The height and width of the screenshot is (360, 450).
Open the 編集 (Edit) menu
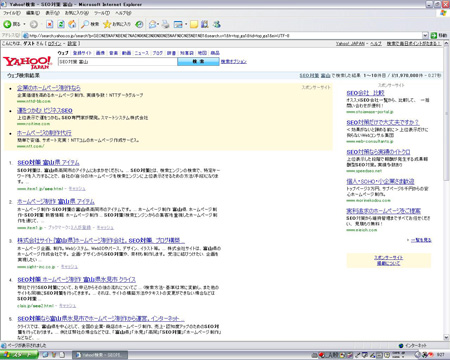(33, 13)
